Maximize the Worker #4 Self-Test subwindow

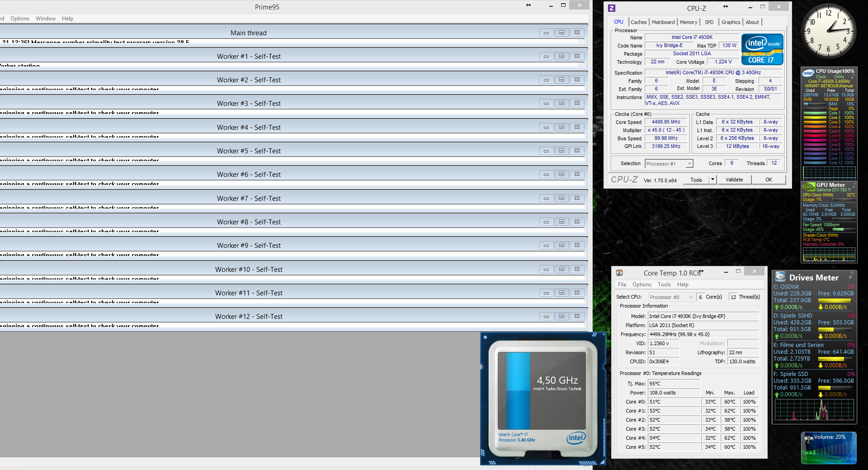pos(561,127)
